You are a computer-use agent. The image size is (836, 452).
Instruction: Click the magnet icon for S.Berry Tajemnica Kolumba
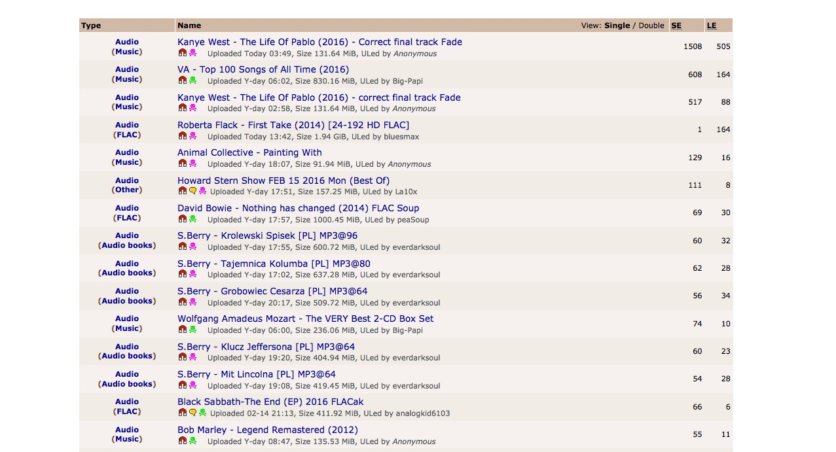182,274
